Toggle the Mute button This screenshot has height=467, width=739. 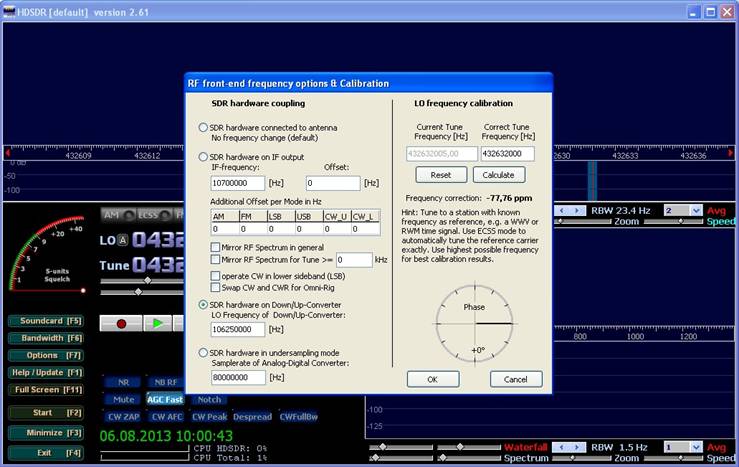coord(123,400)
